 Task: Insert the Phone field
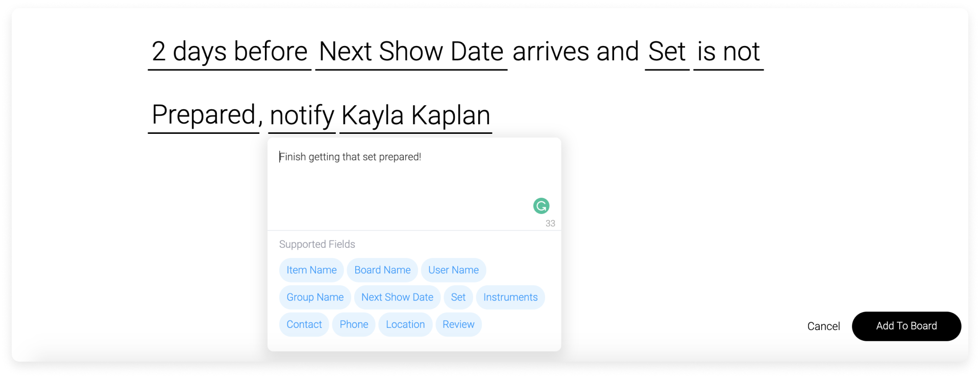point(354,324)
